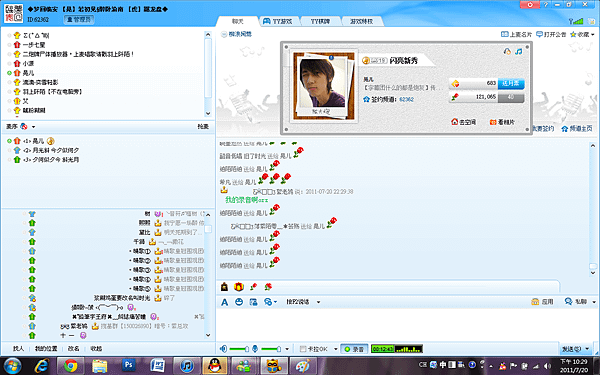Open the 卡拉OK options dropdown arrow
Viewport: 600px width, 375px height.
tap(336, 349)
